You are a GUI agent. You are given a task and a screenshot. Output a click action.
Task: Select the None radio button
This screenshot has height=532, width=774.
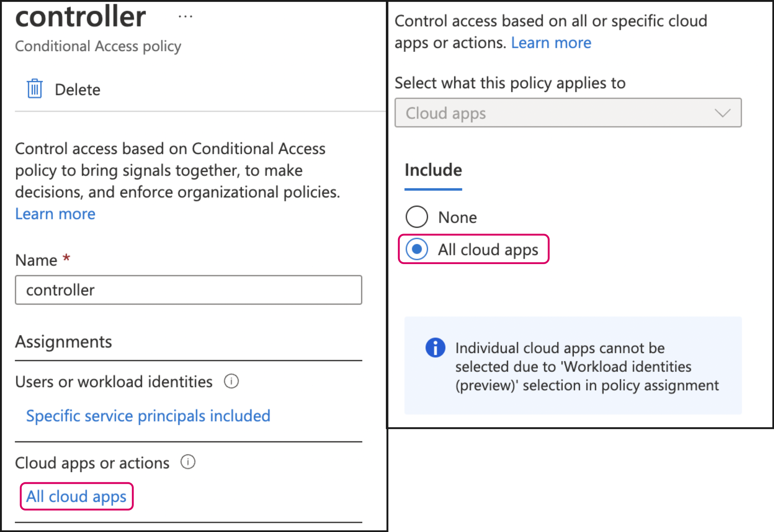[416, 217]
